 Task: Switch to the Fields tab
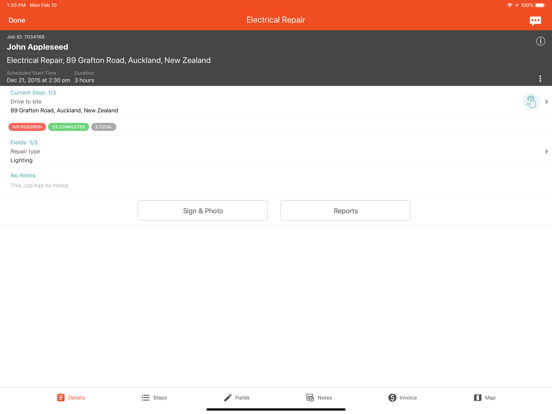tap(237, 397)
